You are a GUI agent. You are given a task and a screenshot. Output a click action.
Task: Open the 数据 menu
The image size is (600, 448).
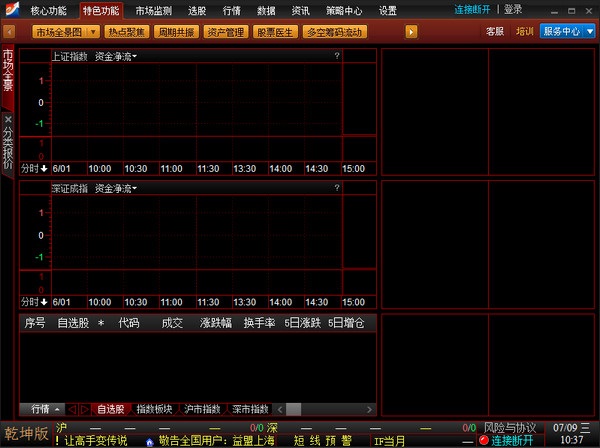[x=266, y=11]
